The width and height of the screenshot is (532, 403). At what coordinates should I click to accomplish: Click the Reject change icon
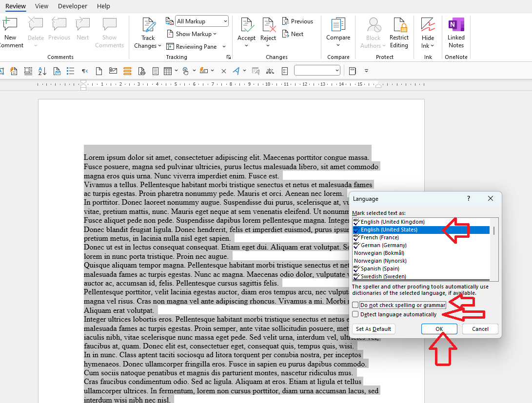coord(268,25)
